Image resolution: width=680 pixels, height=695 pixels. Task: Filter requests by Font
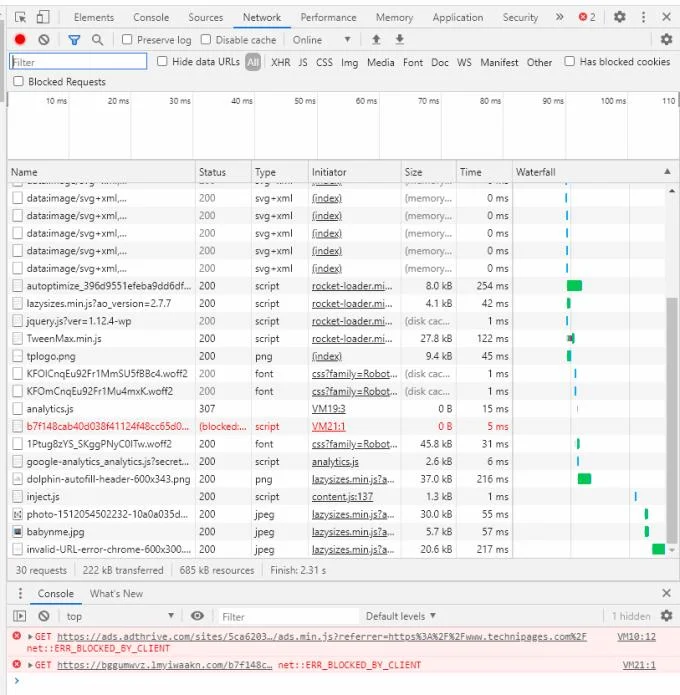[x=413, y=62]
